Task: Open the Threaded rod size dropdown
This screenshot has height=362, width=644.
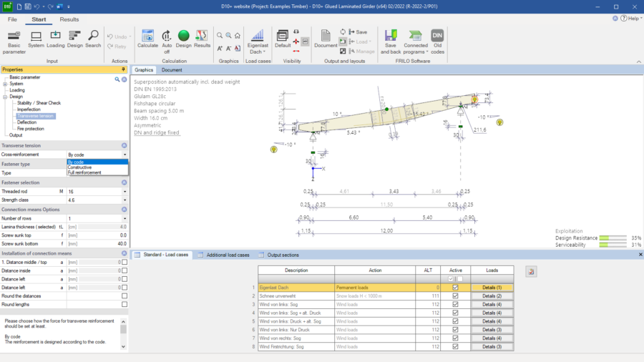Action: click(x=125, y=192)
